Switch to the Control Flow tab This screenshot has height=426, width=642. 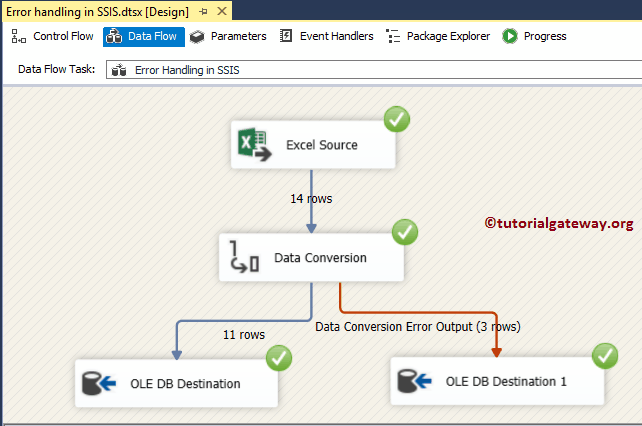pyautogui.click(x=52, y=36)
